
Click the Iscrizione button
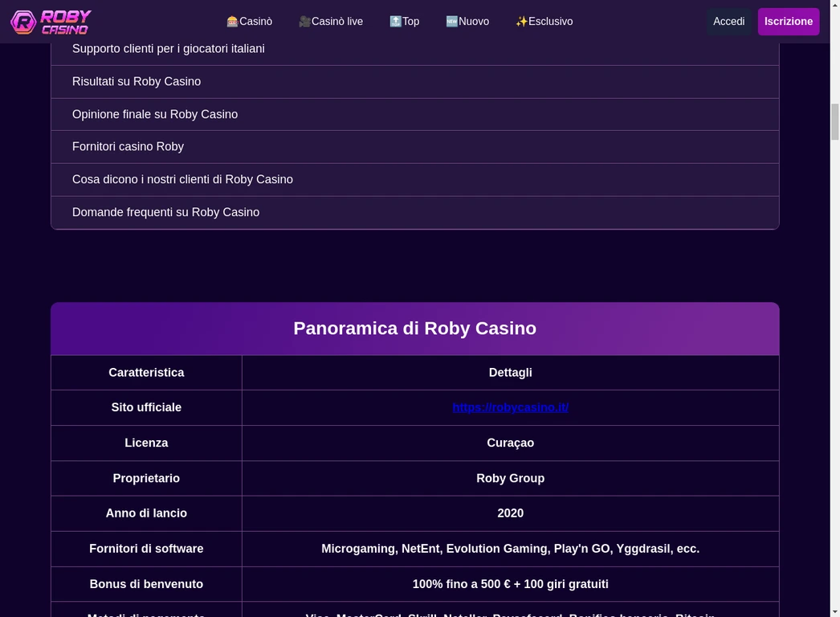(789, 21)
